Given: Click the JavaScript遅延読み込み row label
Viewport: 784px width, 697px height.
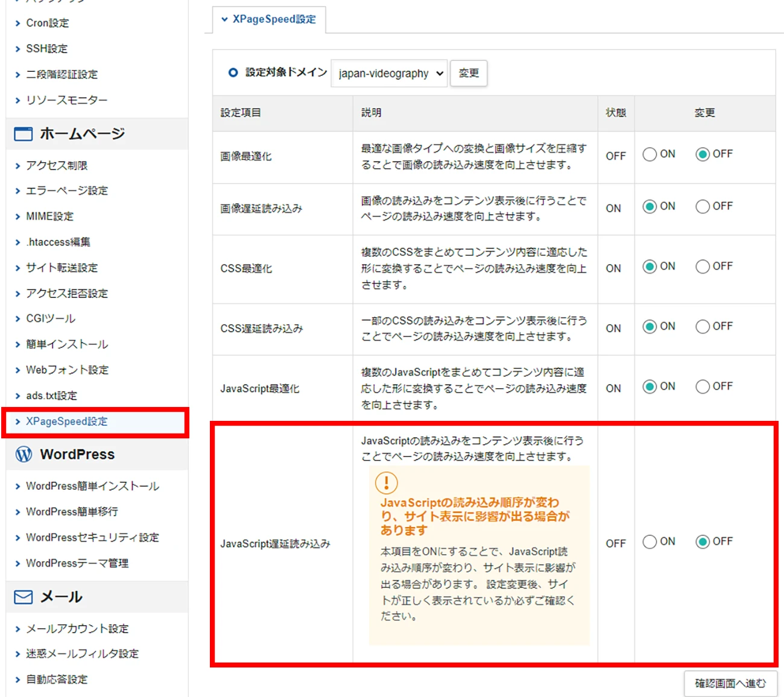Looking at the screenshot, I should pos(276,544).
